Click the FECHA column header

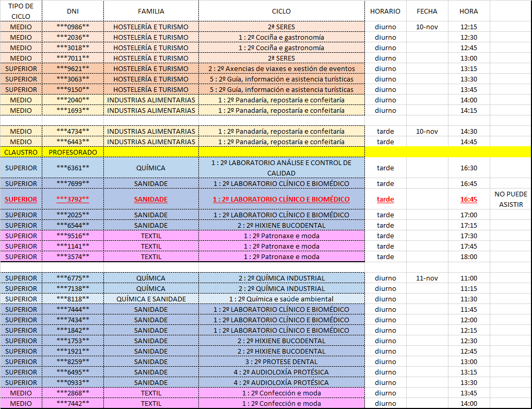point(427,11)
